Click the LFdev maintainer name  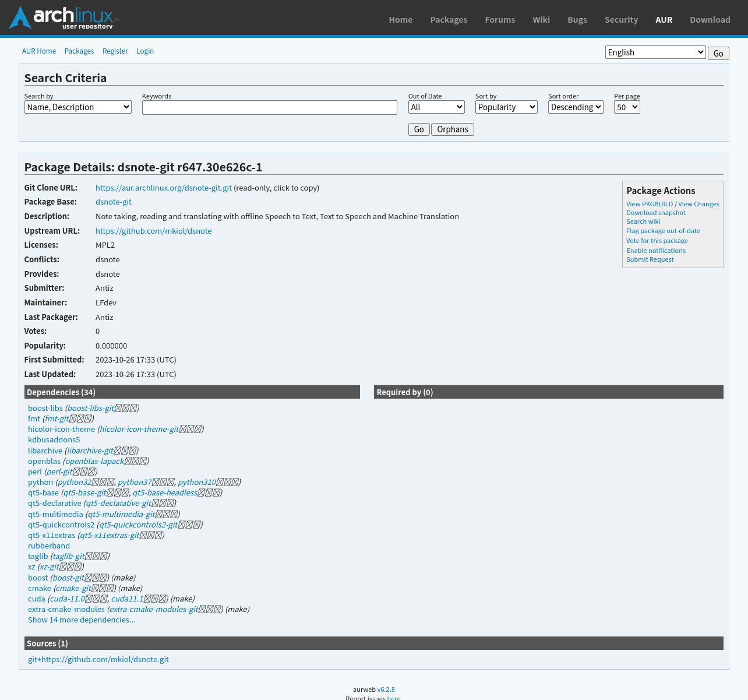point(106,302)
